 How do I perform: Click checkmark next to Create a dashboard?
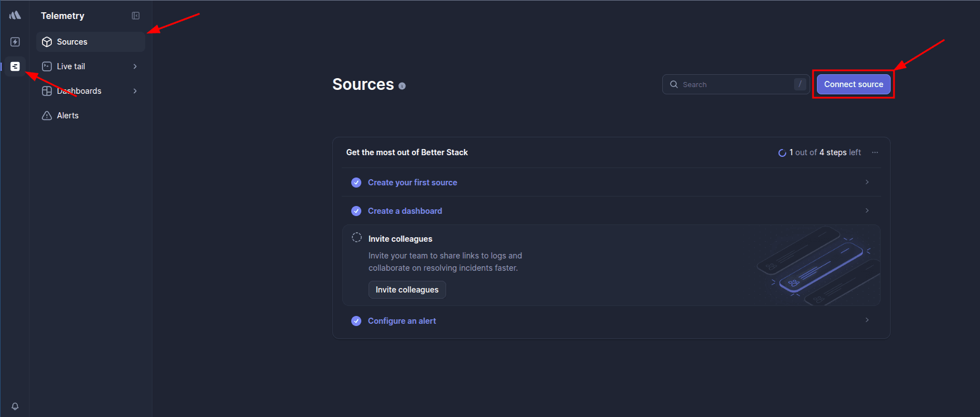tap(356, 211)
